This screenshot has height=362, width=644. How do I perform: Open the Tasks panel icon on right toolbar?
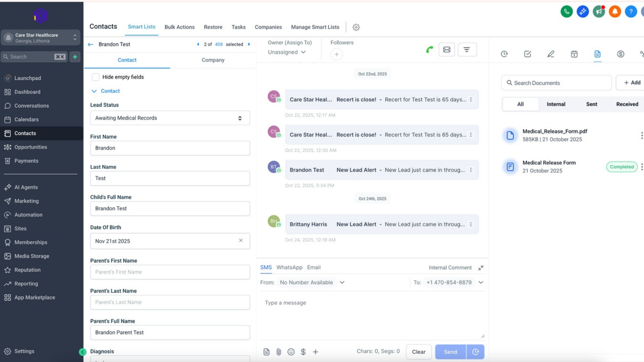[x=527, y=54]
